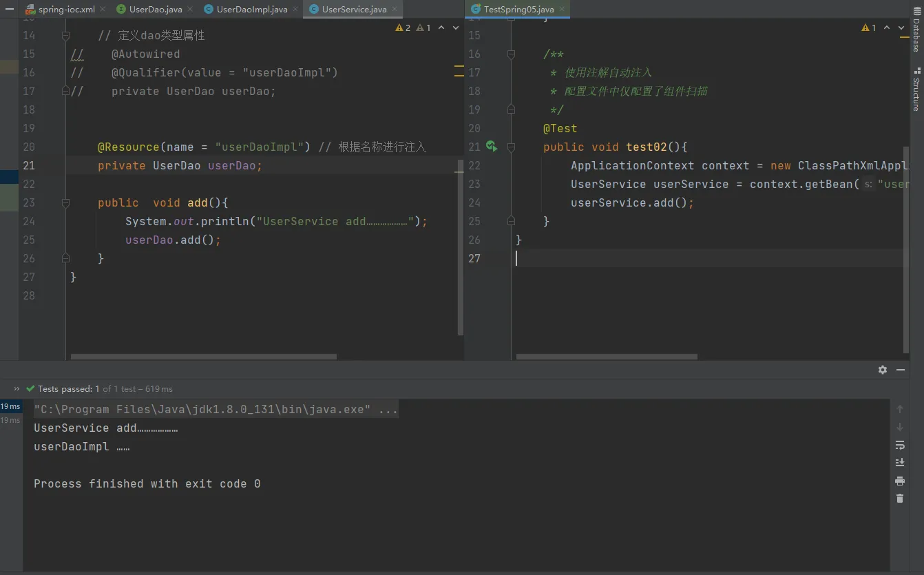This screenshot has width=924, height=575.
Task: Click the 'userDaoImpl' console output line
Action: [x=82, y=446]
